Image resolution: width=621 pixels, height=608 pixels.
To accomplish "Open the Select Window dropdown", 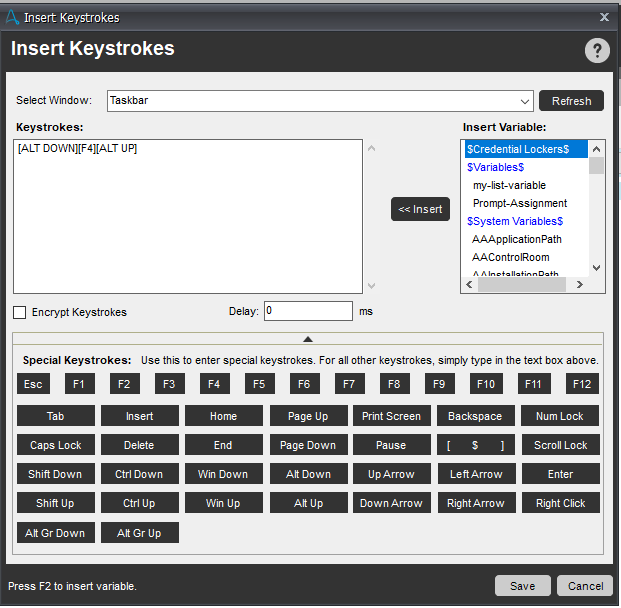I will pos(525,101).
